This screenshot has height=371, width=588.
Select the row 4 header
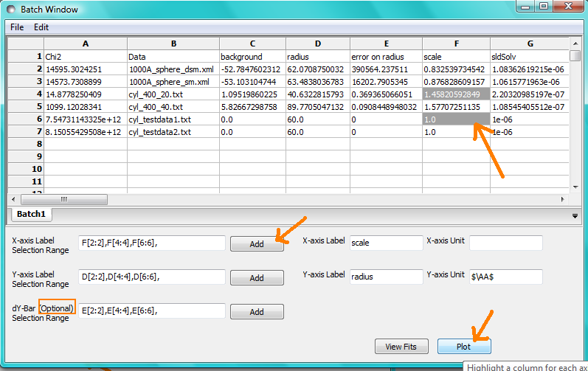click(x=25, y=94)
